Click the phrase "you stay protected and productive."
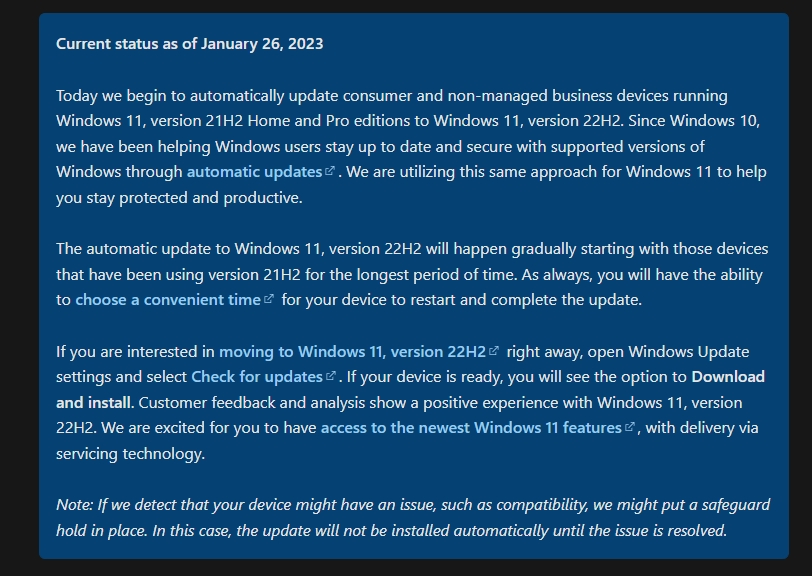 pos(179,198)
